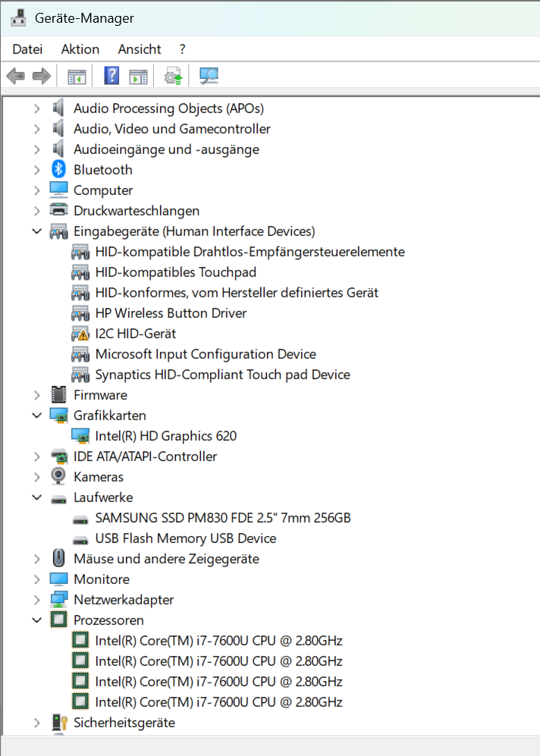Screen dimensions: 540x756
Task: Click the mouse icon for Mäuse category
Action: point(58,558)
